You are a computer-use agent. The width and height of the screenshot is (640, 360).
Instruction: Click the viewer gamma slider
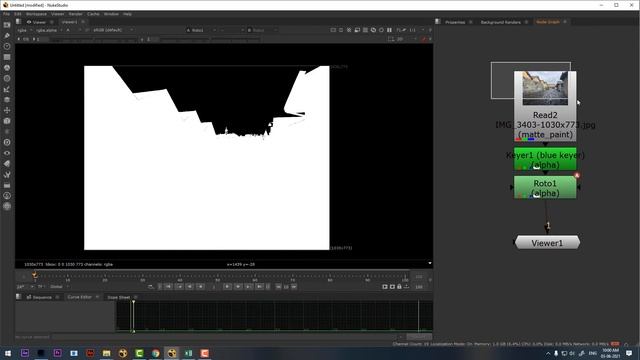click(209, 40)
